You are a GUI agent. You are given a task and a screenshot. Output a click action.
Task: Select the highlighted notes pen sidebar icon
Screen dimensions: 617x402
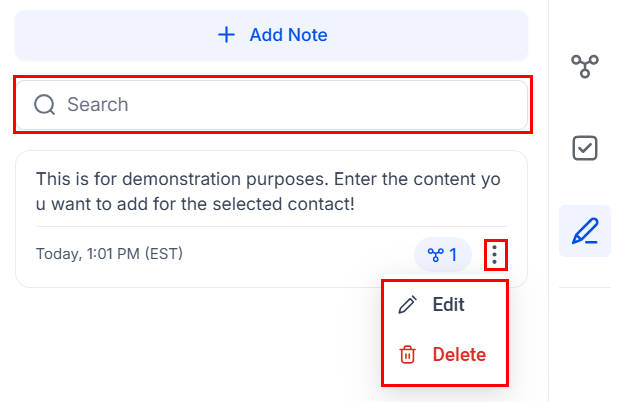click(x=584, y=230)
